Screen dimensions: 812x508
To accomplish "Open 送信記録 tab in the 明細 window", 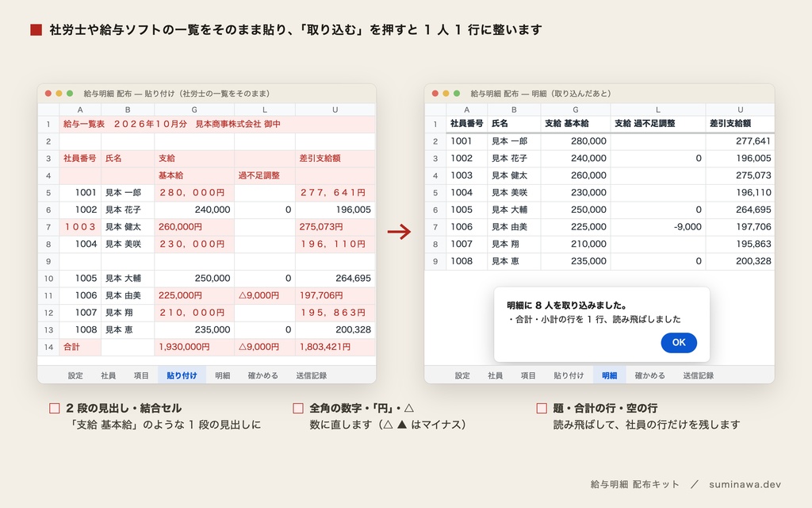I will (698, 375).
